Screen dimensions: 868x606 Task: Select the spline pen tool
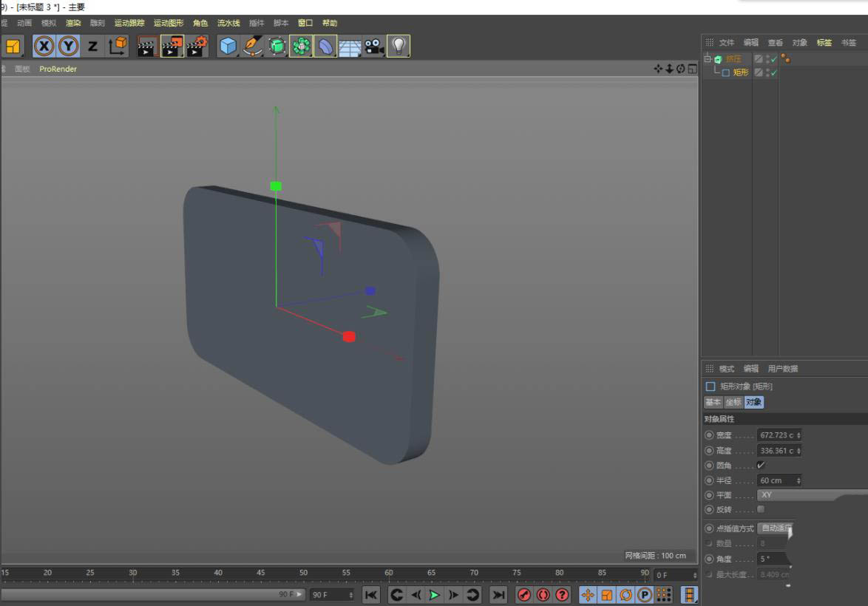point(253,47)
